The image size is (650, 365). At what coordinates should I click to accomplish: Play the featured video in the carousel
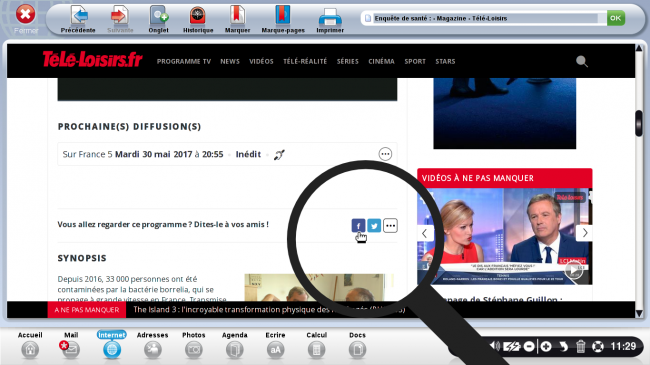pyautogui.click(x=574, y=271)
